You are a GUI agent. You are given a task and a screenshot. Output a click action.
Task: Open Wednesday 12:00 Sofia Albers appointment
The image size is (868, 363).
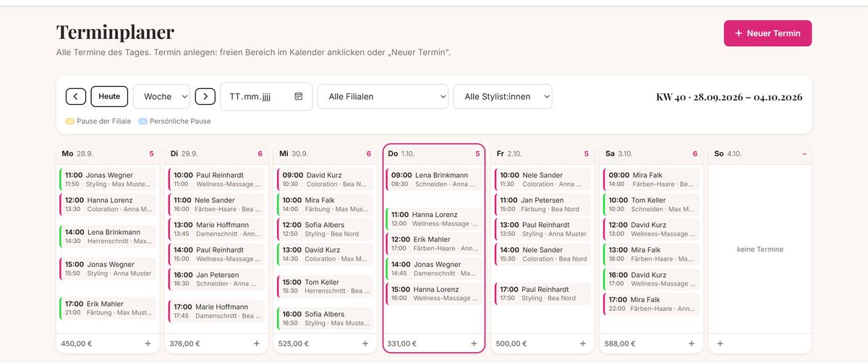[x=325, y=229]
